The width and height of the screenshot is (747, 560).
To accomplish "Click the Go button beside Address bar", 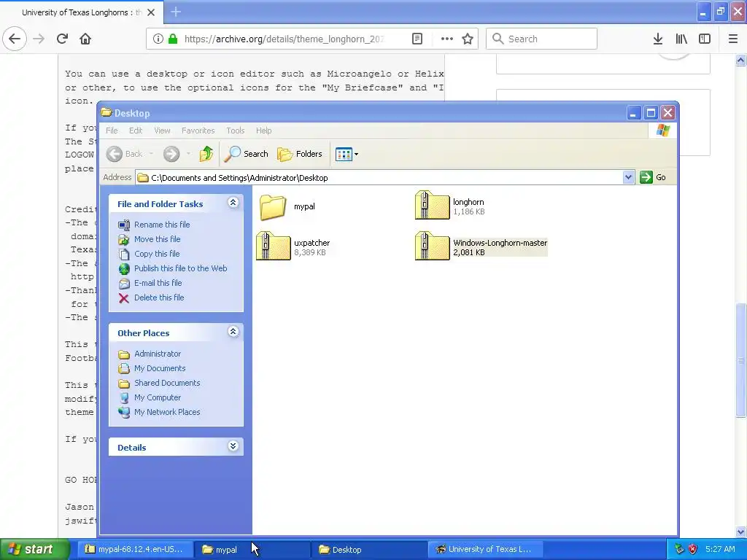I will pyautogui.click(x=653, y=177).
